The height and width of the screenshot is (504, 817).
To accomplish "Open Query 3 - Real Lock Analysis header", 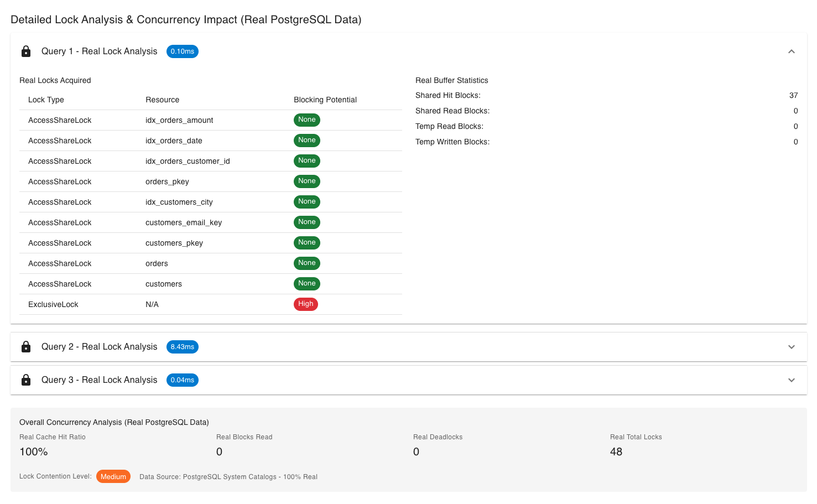I will click(x=100, y=380).
